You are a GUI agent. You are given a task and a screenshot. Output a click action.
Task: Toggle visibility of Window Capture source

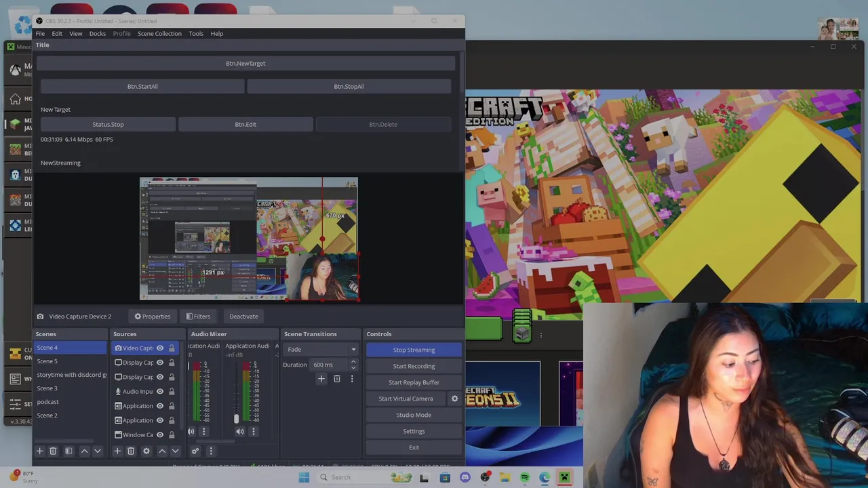[x=160, y=434]
